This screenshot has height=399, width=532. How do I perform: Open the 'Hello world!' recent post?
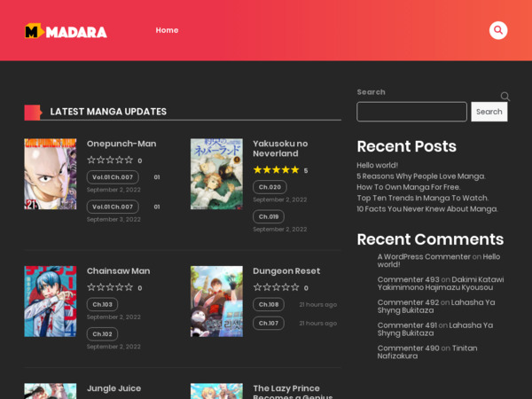point(378,165)
